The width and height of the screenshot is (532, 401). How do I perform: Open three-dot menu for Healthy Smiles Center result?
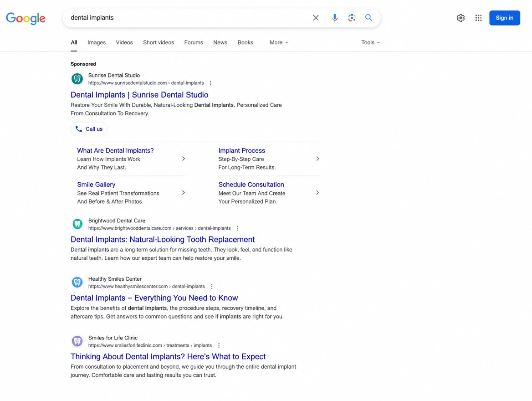pyautogui.click(x=212, y=287)
